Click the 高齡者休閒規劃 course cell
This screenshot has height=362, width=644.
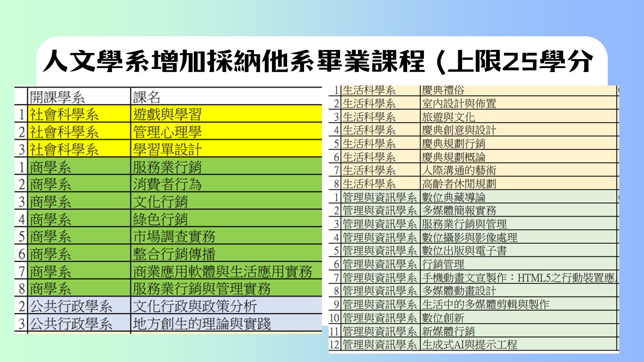pyautogui.click(x=459, y=184)
